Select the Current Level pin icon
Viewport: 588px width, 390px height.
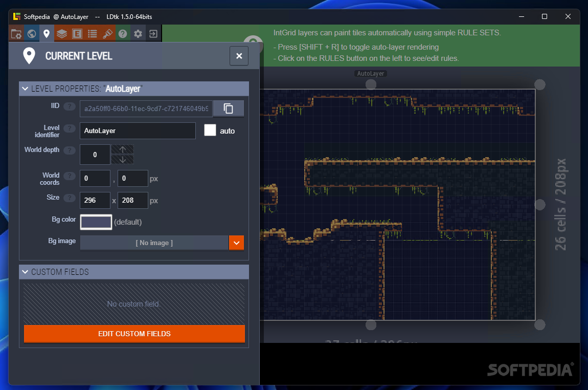[x=47, y=34]
